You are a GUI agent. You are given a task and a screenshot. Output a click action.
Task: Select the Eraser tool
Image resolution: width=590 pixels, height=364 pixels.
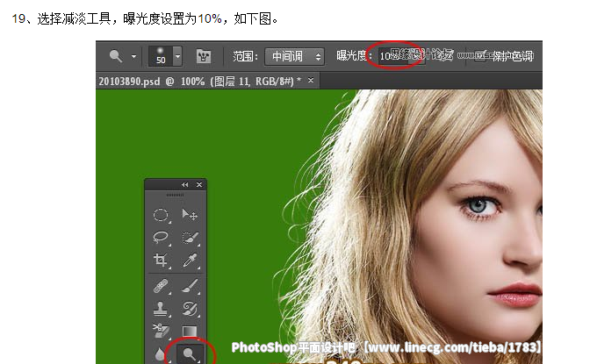[x=161, y=331]
